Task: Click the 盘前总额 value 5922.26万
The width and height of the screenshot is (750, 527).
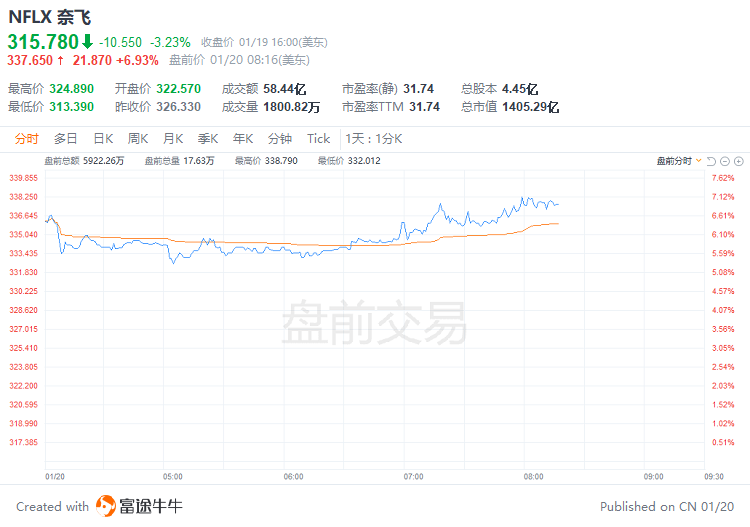Action: click(x=104, y=161)
